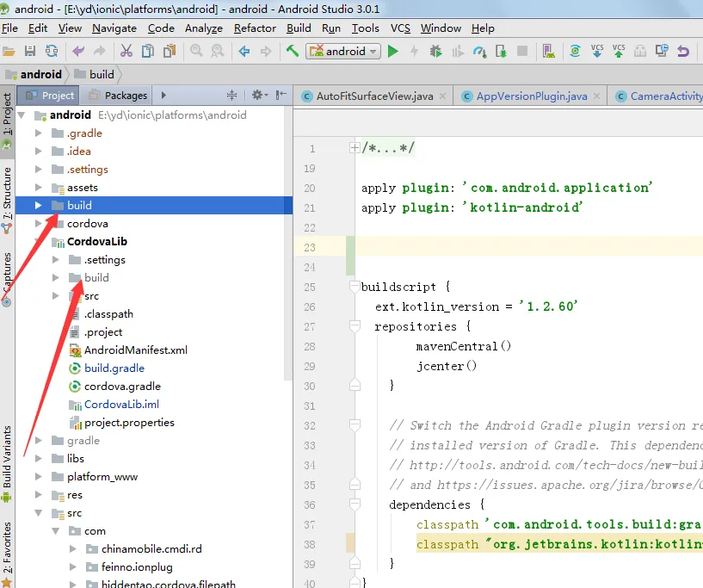This screenshot has height=588, width=703.
Task: Open the Analyze menu
Action: 204,28
